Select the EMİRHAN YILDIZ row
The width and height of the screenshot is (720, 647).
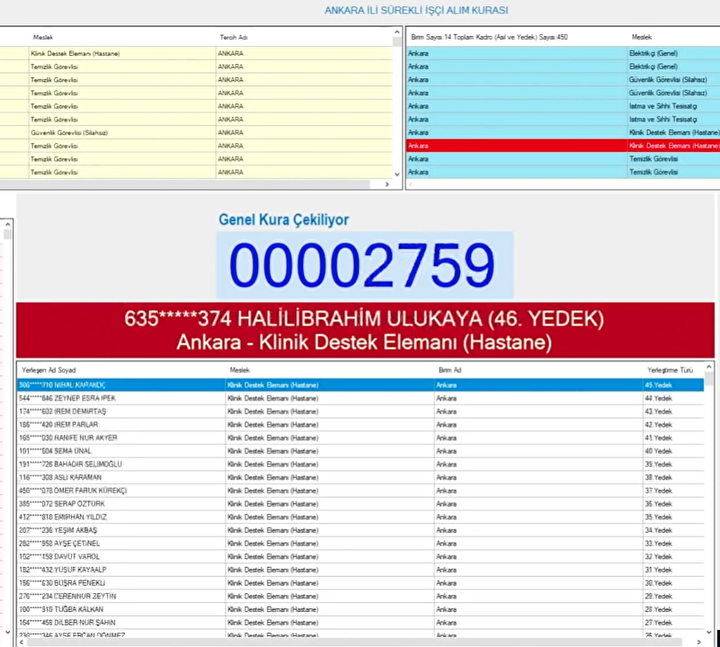coord(360,517)
